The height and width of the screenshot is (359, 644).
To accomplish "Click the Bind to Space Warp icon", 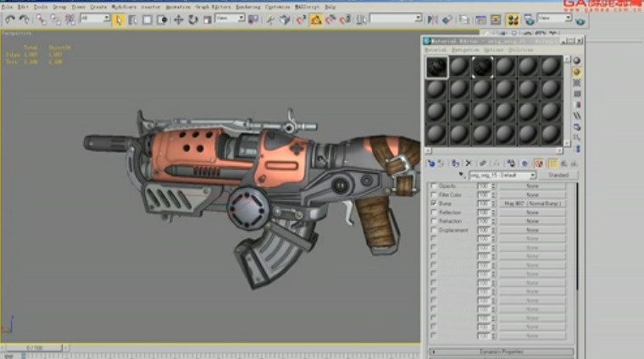I will [70, 19].
